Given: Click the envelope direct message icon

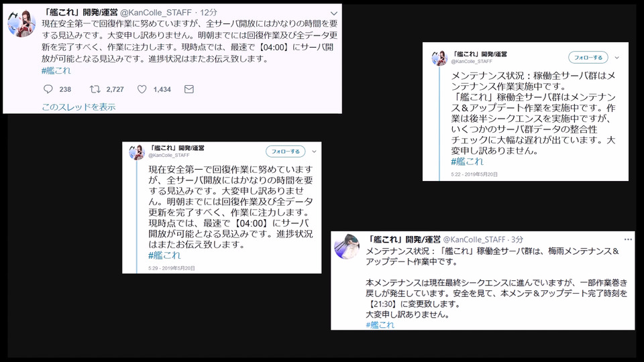Looking at the screenshot, I should pos(189,89).
